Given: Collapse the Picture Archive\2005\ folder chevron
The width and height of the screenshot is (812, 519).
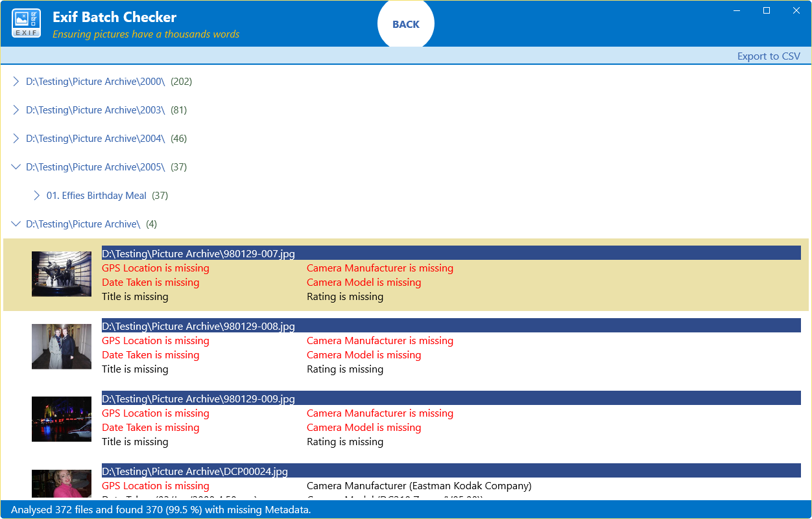Looking at the screenshot, I should click(x=16, y=167).
